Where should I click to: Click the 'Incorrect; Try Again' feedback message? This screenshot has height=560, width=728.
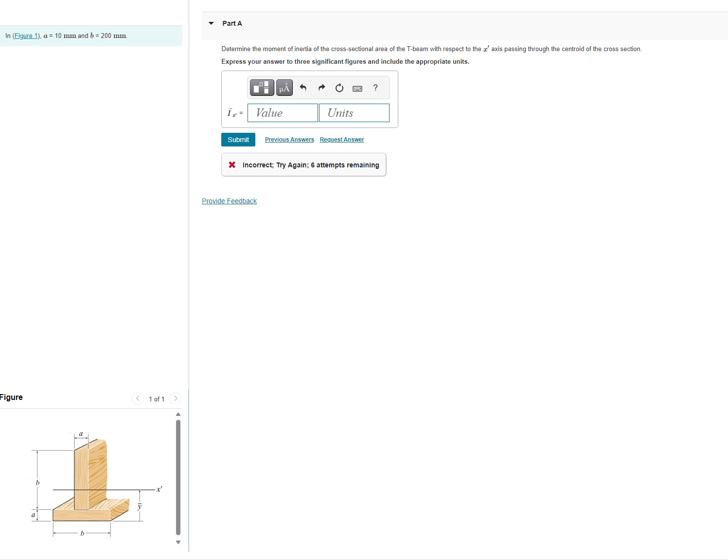303,165
